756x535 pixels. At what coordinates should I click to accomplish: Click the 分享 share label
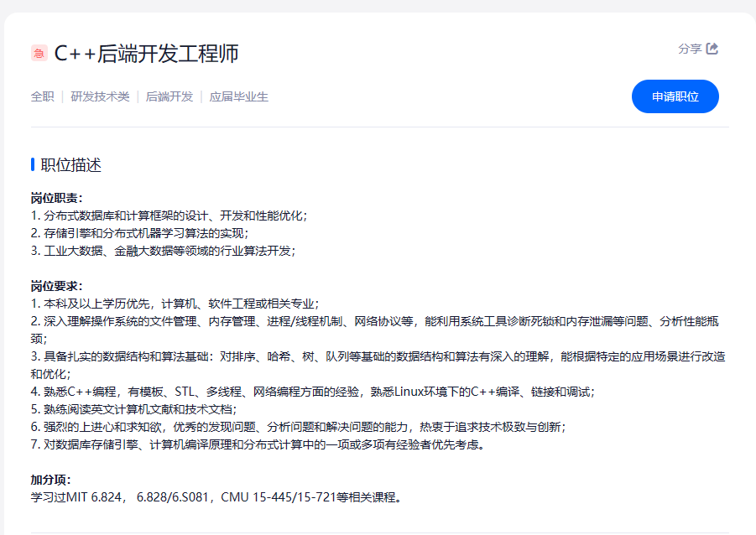coord(690,49)
